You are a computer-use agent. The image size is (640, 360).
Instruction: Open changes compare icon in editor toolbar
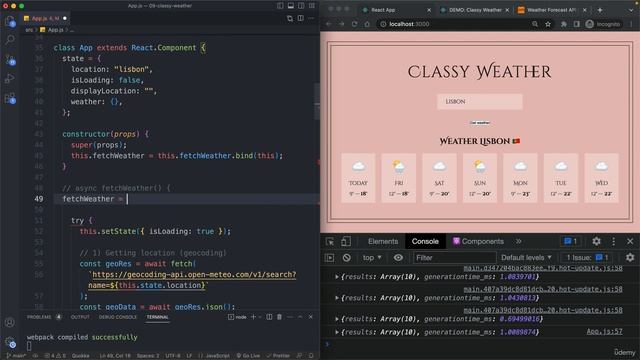pyautogui.click(x=290, y=18)
